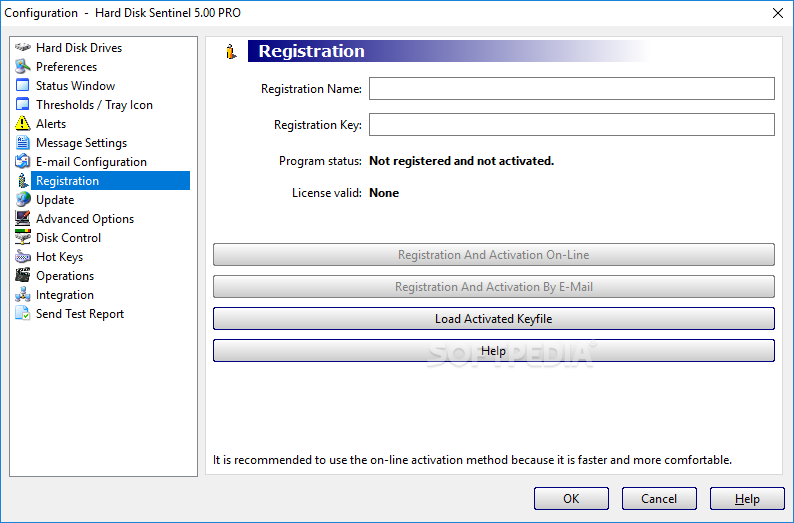Go to Preferences section

click(66, 67)
